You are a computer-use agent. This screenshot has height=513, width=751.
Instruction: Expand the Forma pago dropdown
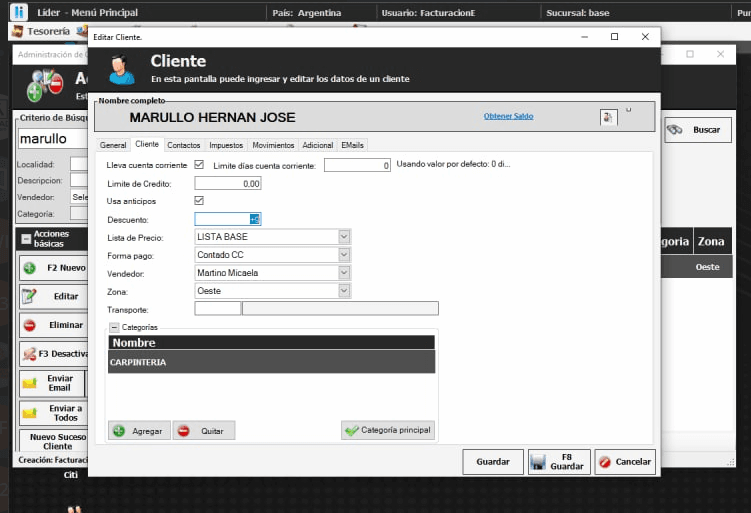(x=344, y=255)
